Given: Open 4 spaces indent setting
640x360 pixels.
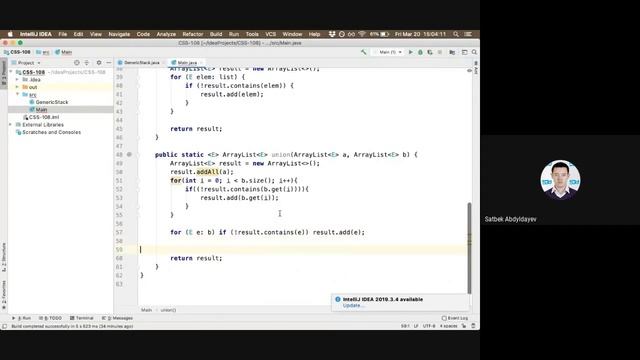Looking at the screenshot, I should pyautogui.click(x=449, y=326).
